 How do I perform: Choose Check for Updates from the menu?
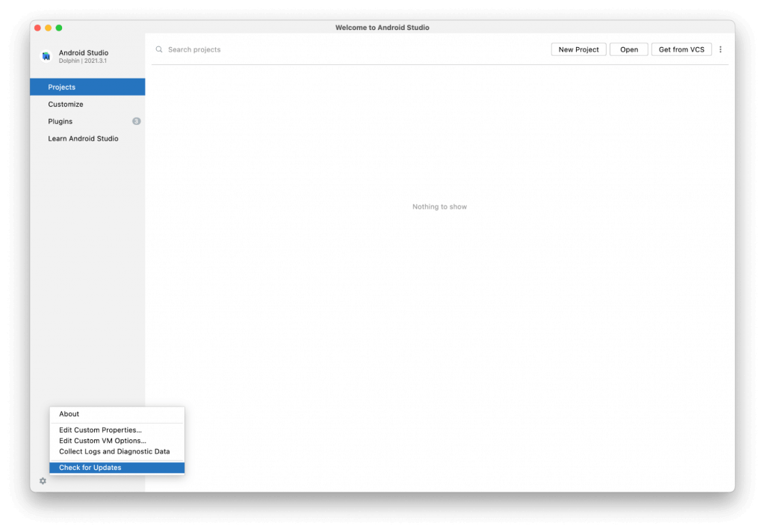click(89, 467)
